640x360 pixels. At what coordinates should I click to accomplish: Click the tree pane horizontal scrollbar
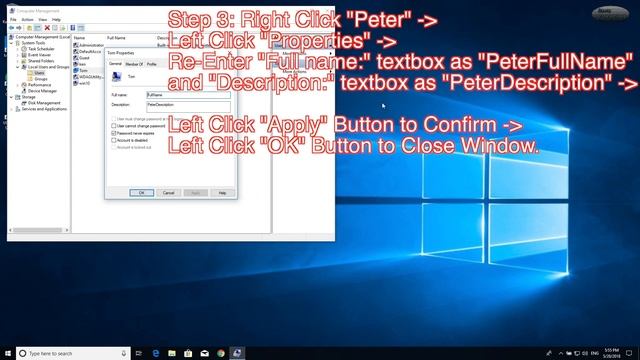pyautogui.click(x=38, y=230)
